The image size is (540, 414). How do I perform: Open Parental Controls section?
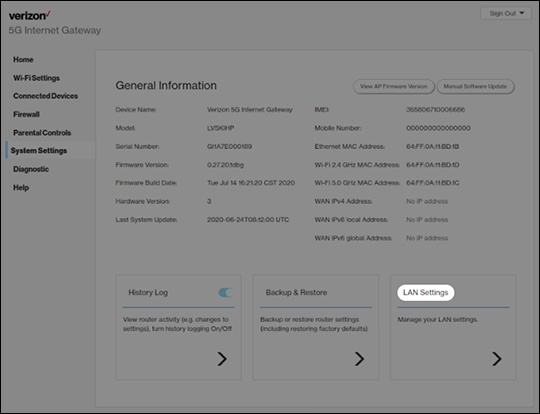tap(42, 133)
